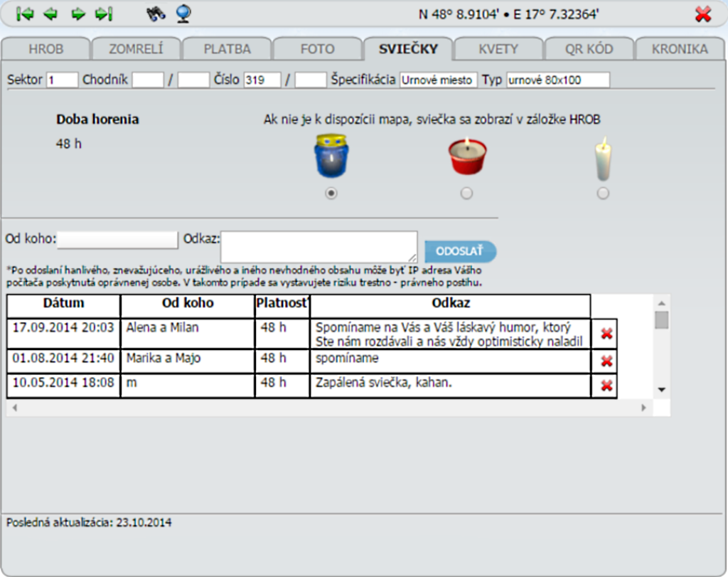Delete the Alena a Milan entry
The height and width of the screenshot is (577, 728).
click(606, 334)
